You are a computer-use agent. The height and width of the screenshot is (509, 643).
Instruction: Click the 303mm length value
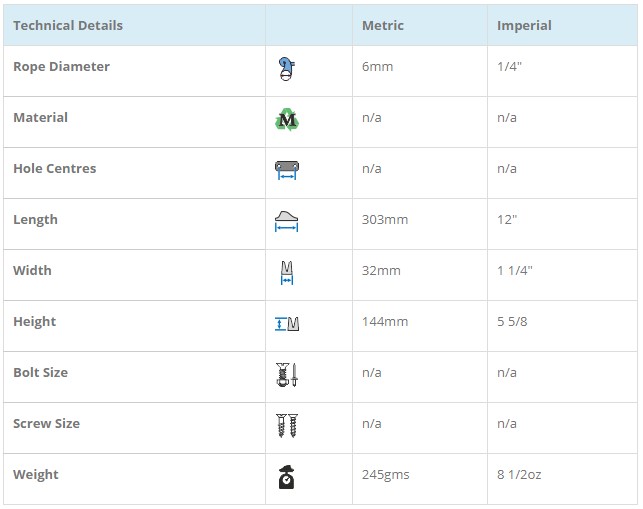coord(385,220)
